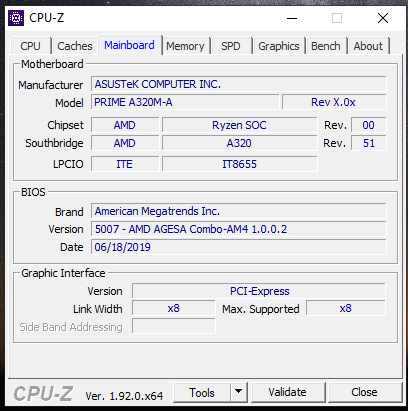Click the Link Width x8 field
Image resolution: width=408 pixels, height=411 pixels.
(174, 308)
